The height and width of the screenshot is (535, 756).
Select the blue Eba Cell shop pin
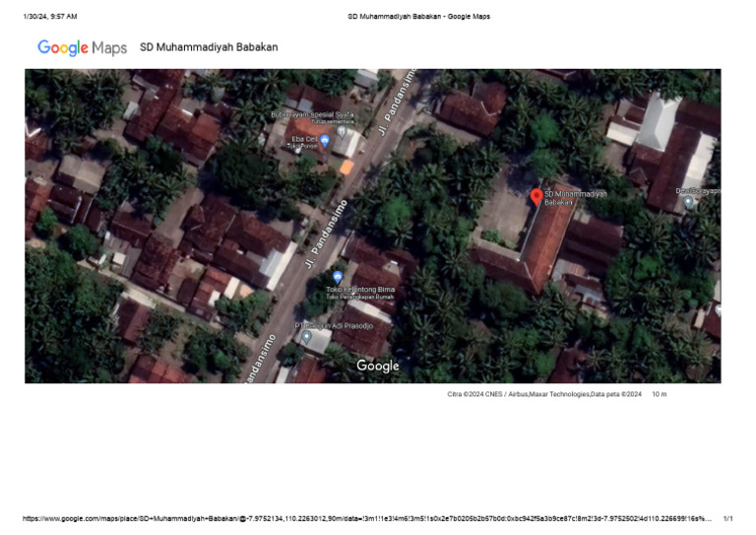click(325, 140)
